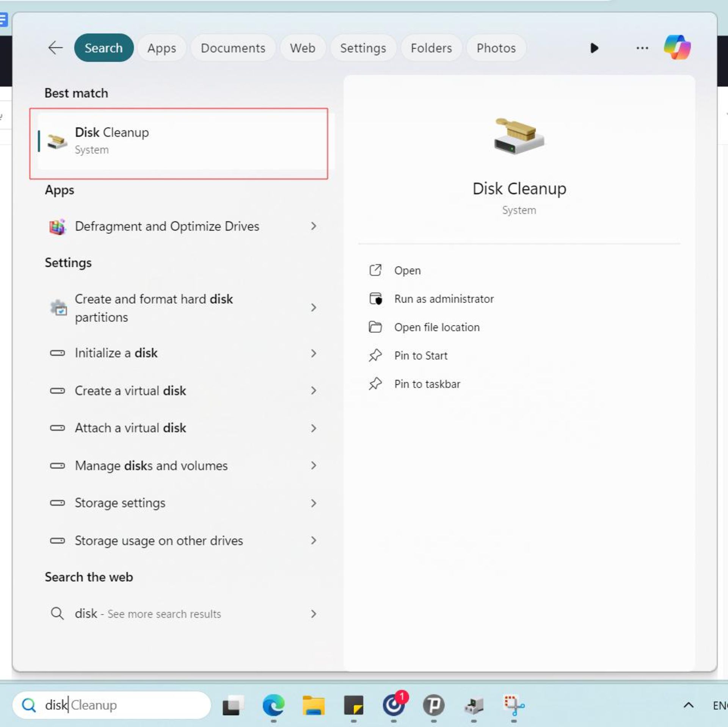Screen dimensions: 728x727
Task: Run Disk Cleanup as administrator
Action: point(444,299)
